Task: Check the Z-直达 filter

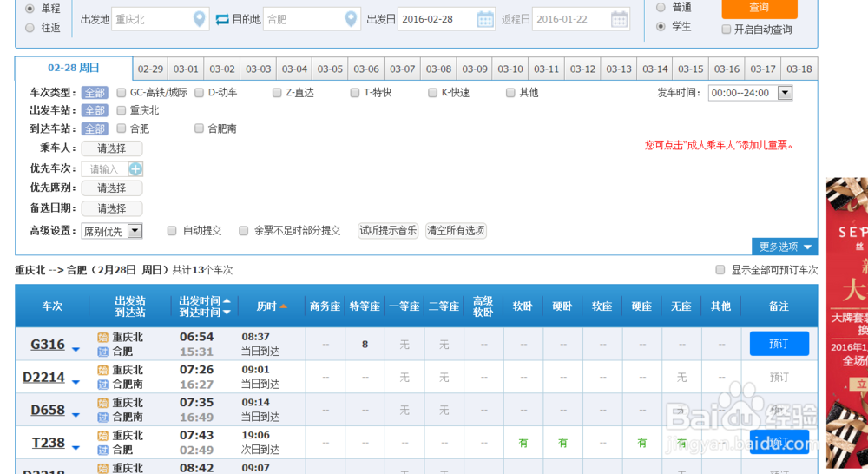Action: 277,93
